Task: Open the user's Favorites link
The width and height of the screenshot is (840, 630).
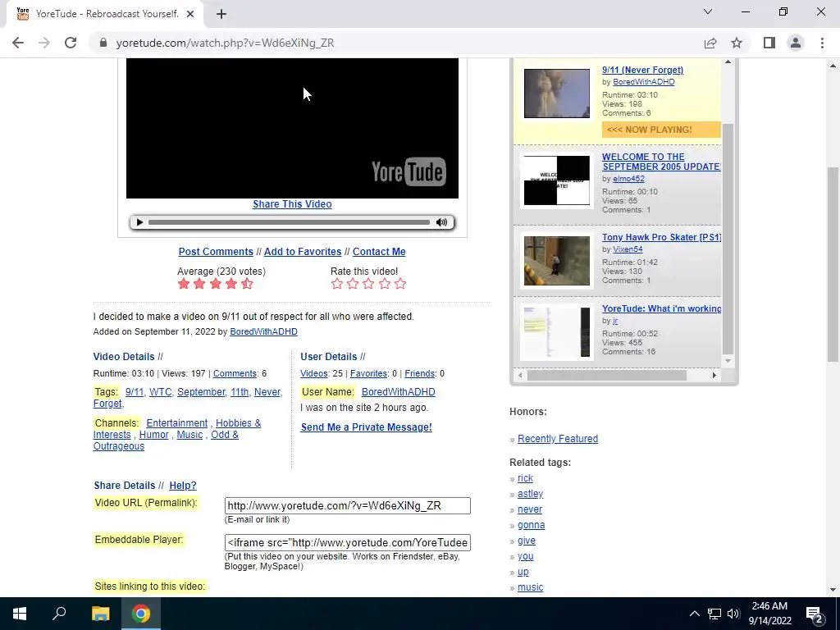Action: tap(368, 373)
